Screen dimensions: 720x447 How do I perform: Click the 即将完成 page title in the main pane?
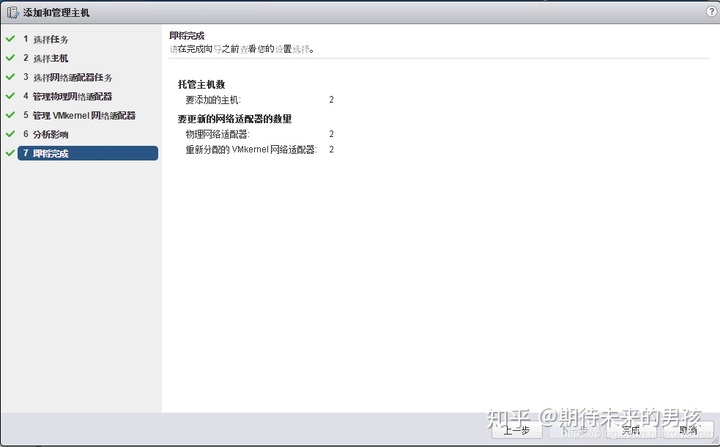187,36
